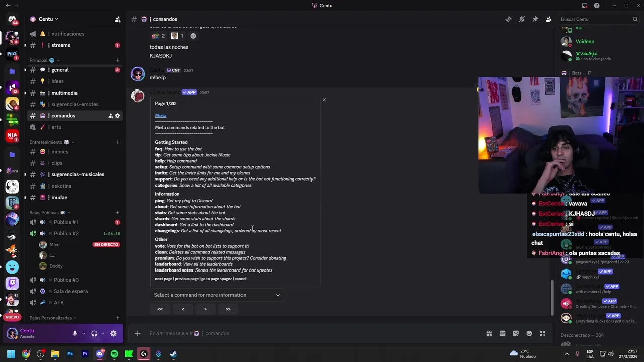Viewport: 644px width, 362px height.
Task: Open notification settings bell in header
Action: click(522, 19)
